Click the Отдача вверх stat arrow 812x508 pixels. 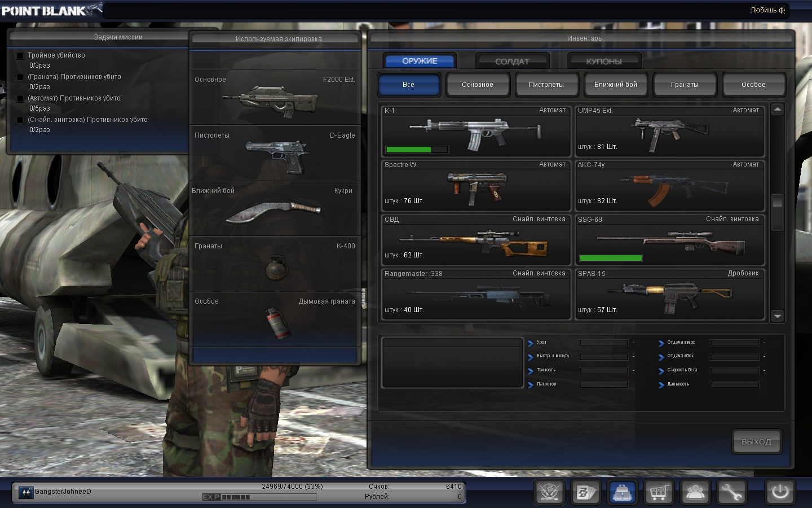click(x=661, y=343)
